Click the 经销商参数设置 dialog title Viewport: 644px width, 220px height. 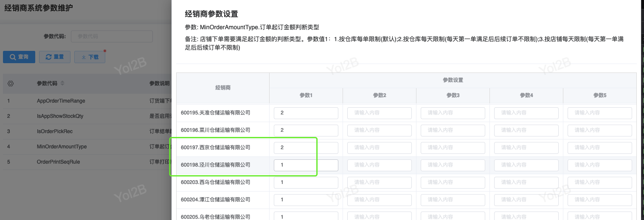coord(211,14)
